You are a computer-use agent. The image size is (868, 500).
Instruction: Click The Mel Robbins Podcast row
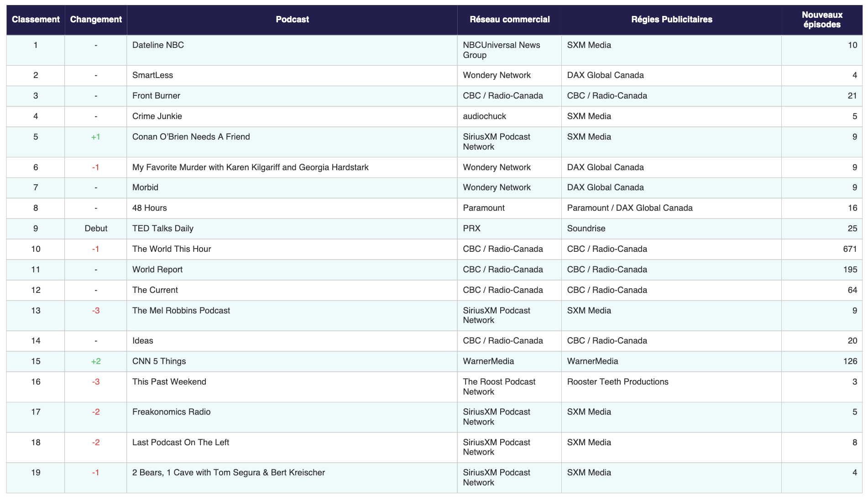(181, 310)
